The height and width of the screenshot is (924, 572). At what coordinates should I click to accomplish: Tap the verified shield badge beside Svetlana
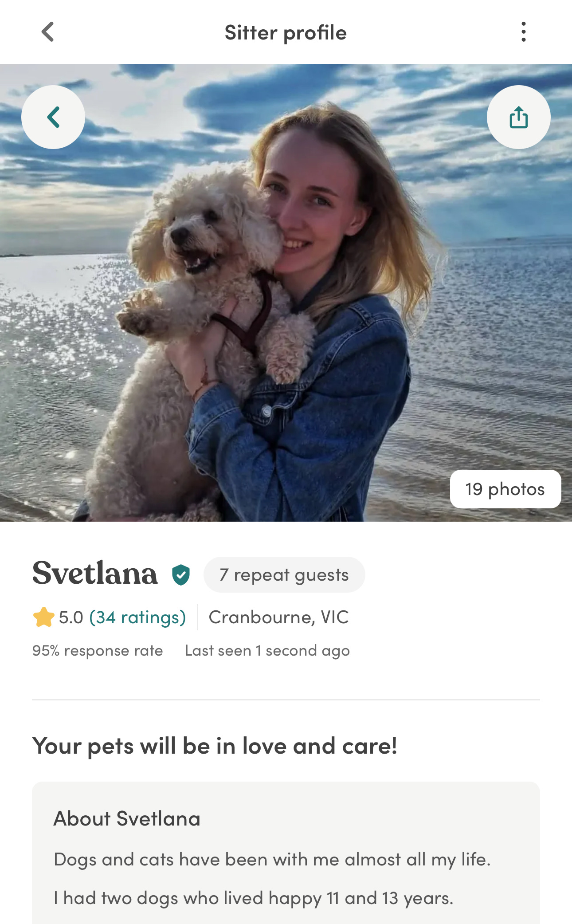tap(181, 574)
